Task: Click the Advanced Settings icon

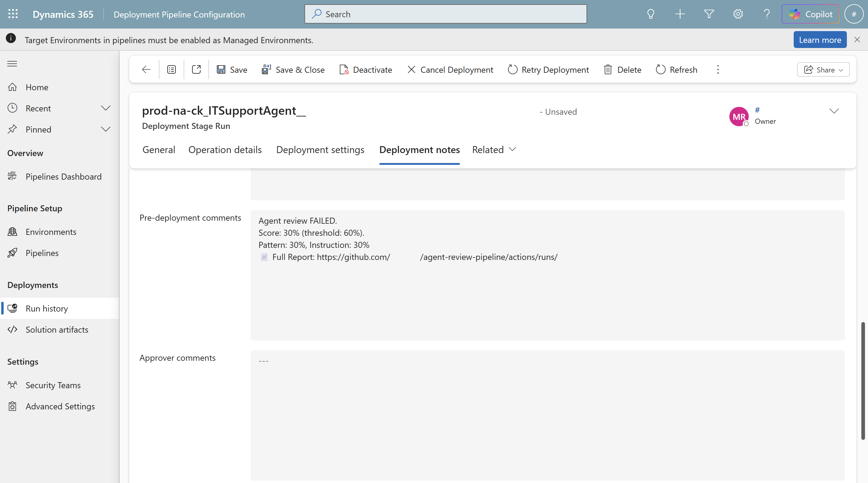Action: [12, 406]
